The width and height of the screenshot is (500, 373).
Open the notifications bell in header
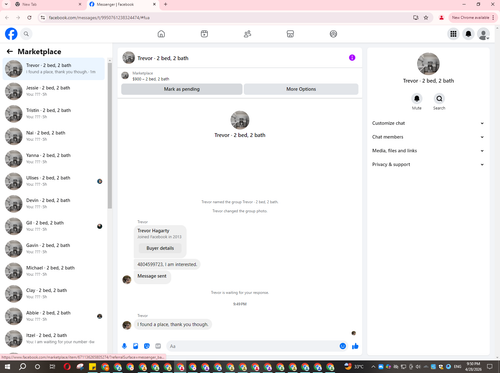[x=468, y=34]
